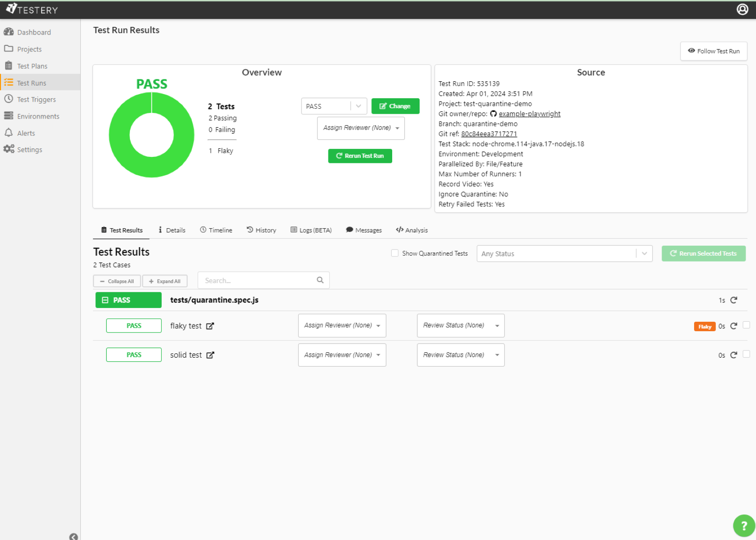The image size is (756, 540).
Task: Open Settings in the sidebar
Action: tap(29, 149)
